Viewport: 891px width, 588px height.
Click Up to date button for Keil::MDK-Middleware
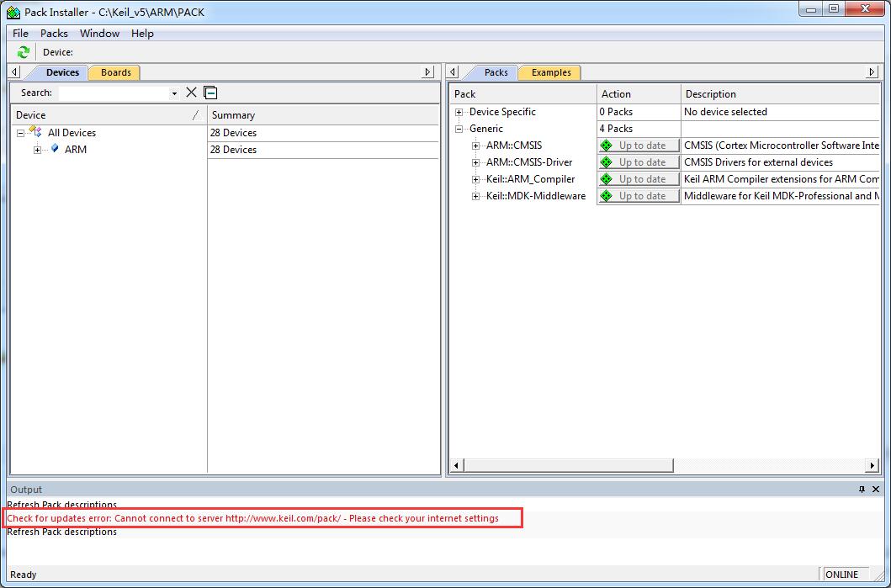(639, 195)
